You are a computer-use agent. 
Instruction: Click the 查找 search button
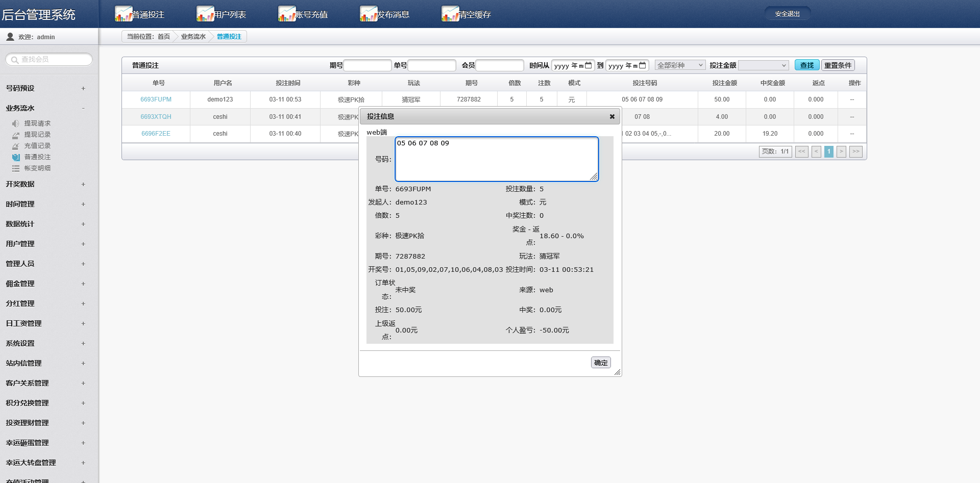pos(806,65)
